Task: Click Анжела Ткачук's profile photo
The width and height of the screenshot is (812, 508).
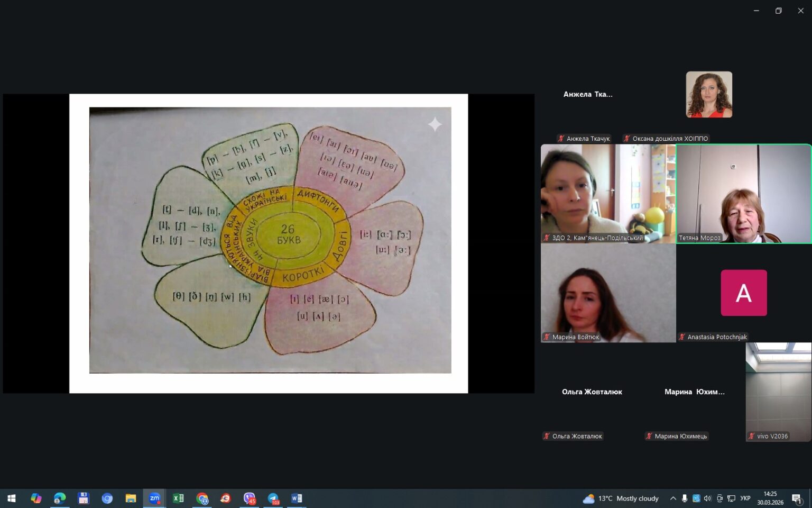Action: [709, 95]
